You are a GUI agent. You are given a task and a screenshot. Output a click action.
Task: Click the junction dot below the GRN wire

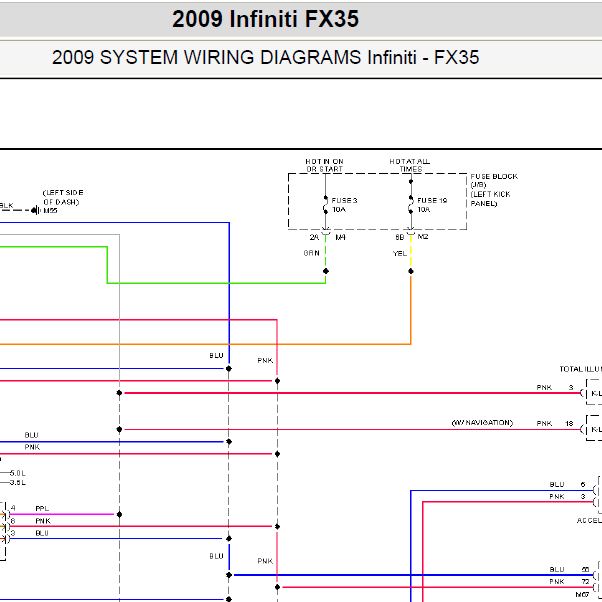tap(326, 271)
